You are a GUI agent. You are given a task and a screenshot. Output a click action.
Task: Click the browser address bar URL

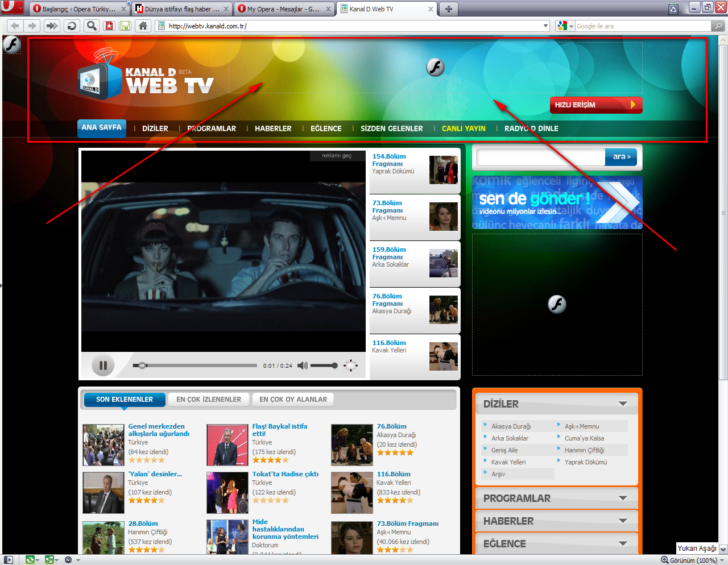(208, 26)
